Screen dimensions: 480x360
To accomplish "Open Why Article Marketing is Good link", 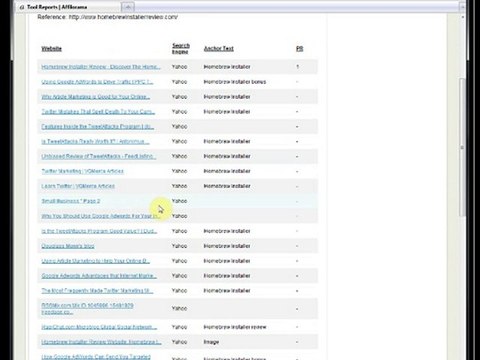I will 95,97.
